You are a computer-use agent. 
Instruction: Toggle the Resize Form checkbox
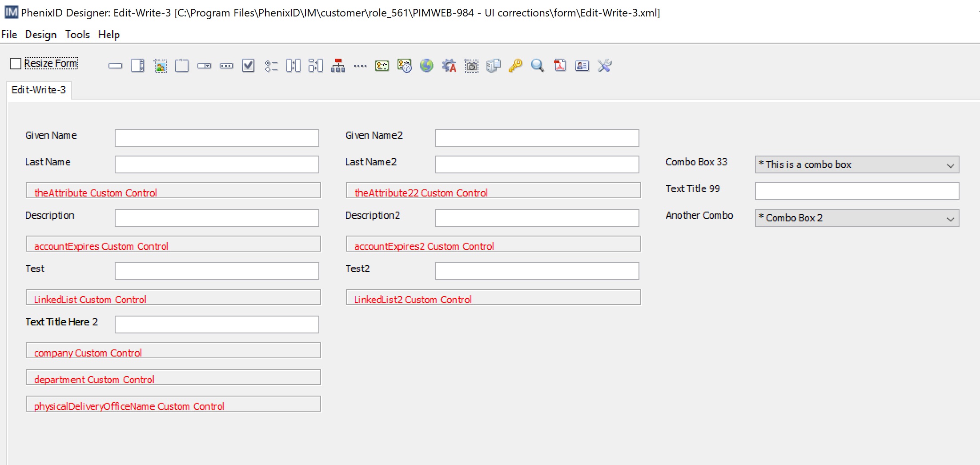point(16,64)
